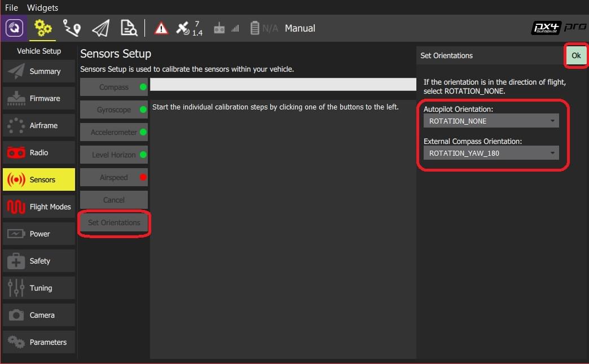Screen dimensions: 589x364
Task: Click the Summary airplane icon
Action: coord(16,71)
